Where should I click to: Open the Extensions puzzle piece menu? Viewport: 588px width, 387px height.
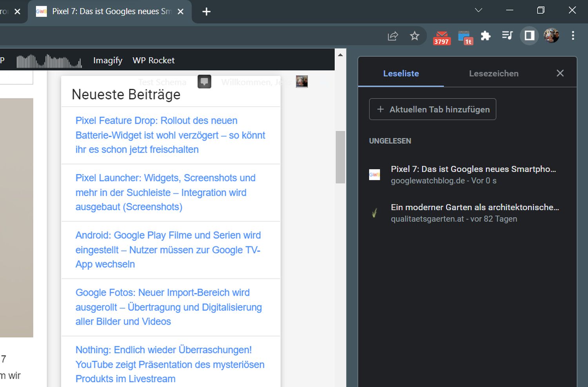click(486, 36)
